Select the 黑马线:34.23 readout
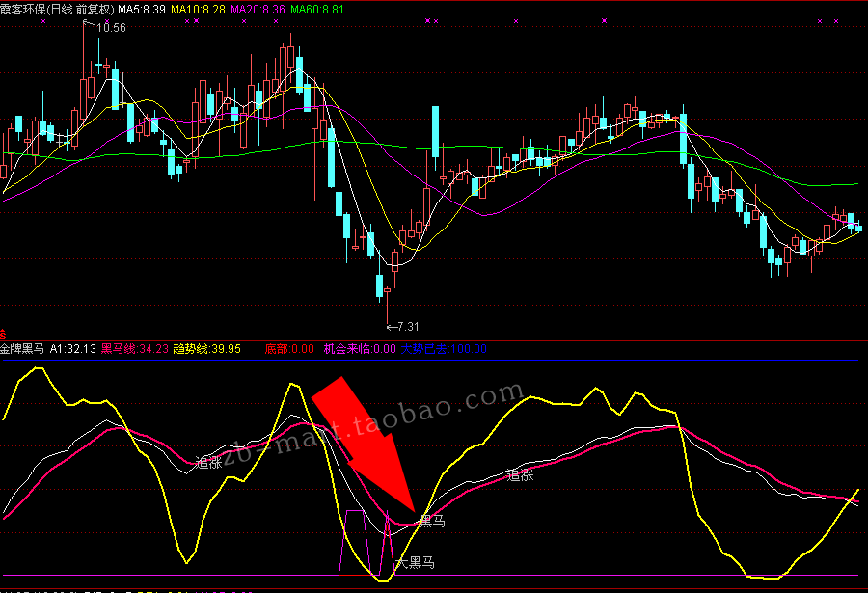The width and height of the screenshot is (868, 593). (x=134, y=349)
